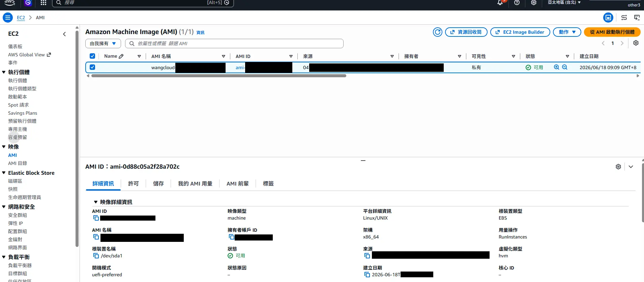
Task: Open AWS Global View sidebar link
Action: click(29, 55)
